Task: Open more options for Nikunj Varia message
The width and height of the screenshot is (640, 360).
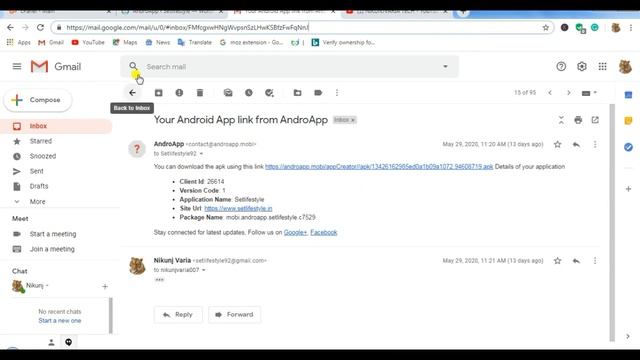Action: pos(595,260)
